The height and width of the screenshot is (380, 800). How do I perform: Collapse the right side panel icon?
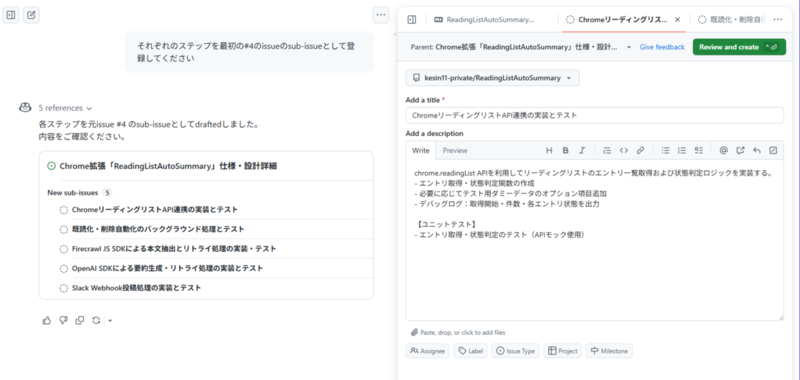tap(412, 19)
